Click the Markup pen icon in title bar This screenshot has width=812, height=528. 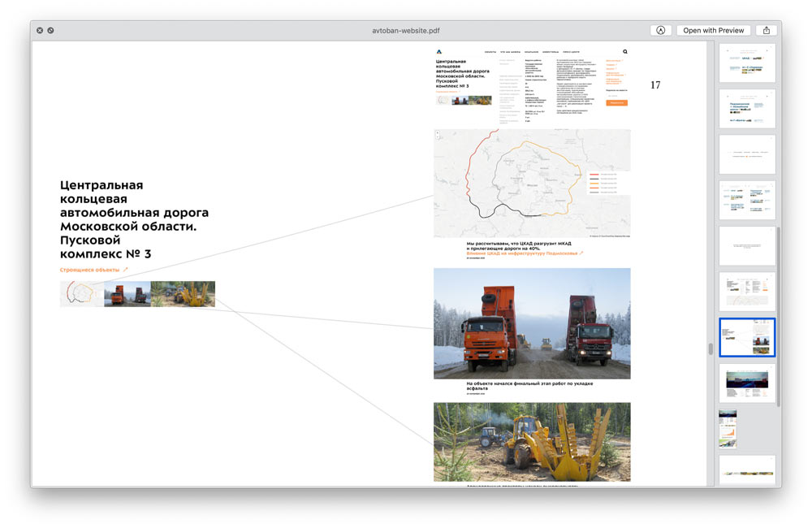(660, 30)
